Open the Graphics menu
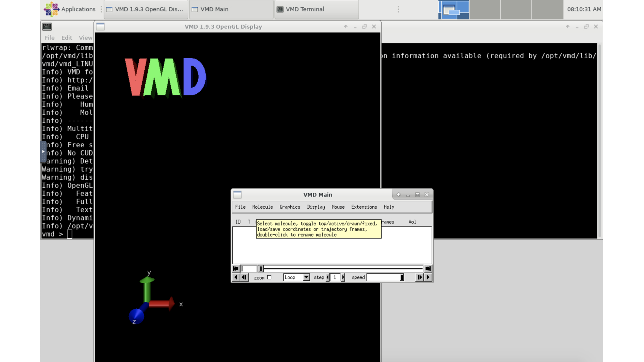Viewport: 644px width, 362px height. point(290,207)
